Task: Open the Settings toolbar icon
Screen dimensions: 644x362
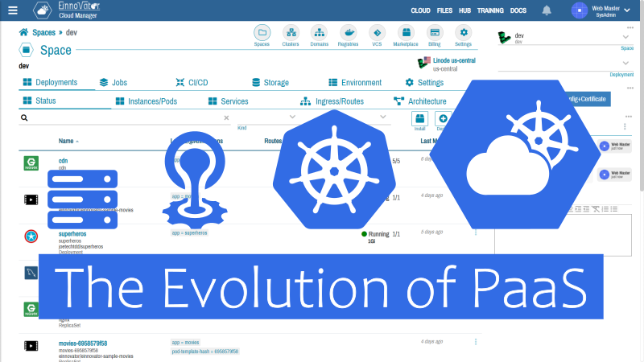Action: (x=463, y=35)
